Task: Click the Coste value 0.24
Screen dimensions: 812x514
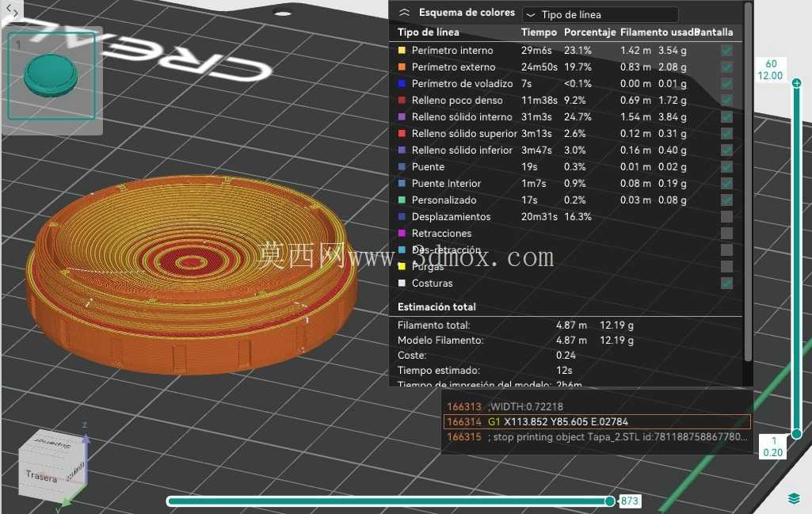Action: 566,355
